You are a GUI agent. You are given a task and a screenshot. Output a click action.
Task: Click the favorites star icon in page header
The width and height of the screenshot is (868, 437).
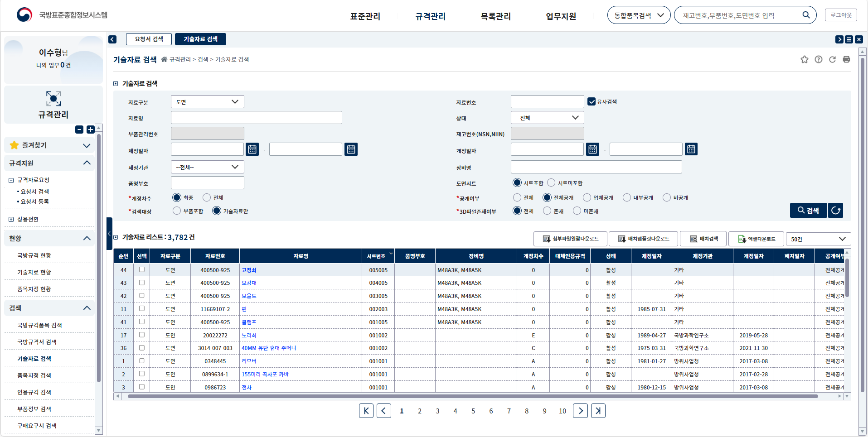tap(804, 59)
